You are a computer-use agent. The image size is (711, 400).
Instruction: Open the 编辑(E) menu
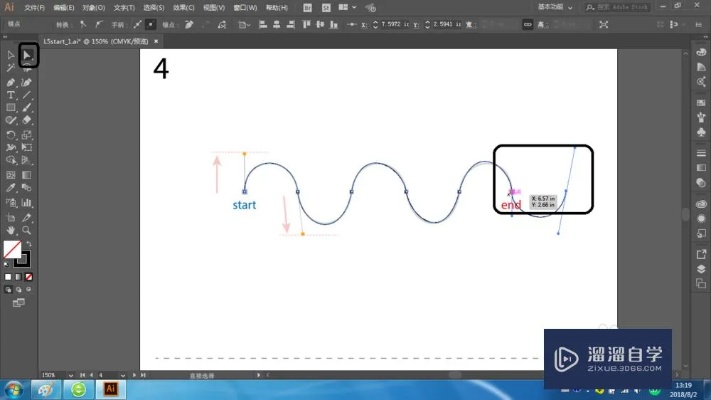[63, 8]
